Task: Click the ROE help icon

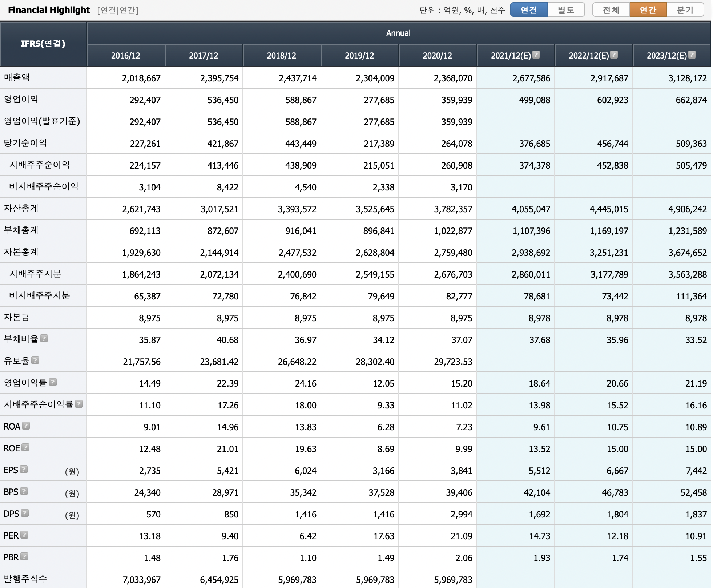Action: [x=25, y=447]
